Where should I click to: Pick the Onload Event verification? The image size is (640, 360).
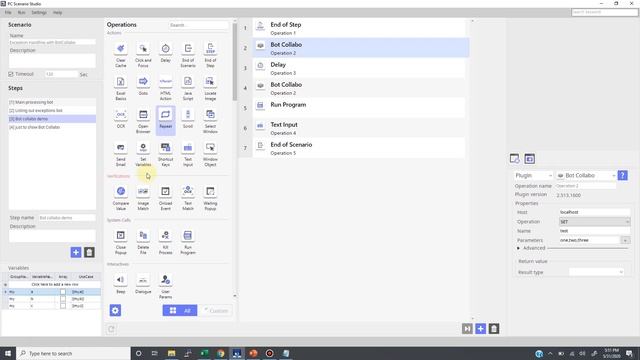165,198
